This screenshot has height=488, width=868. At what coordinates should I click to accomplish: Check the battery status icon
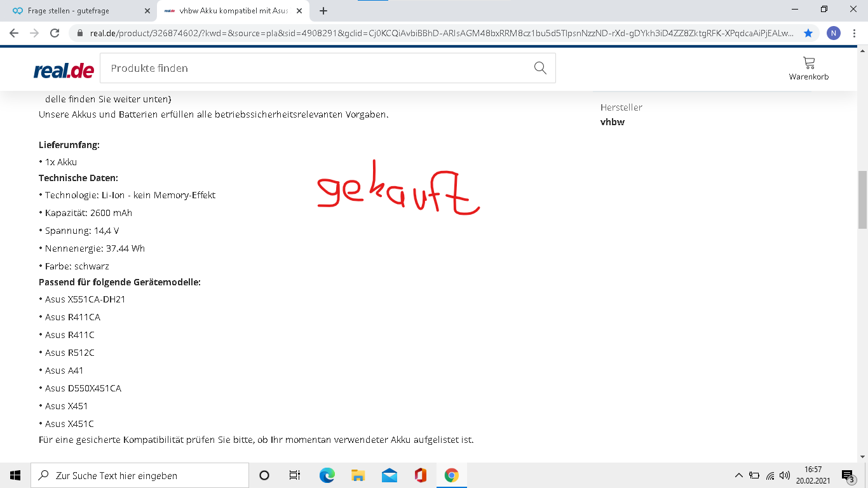pos(754,475)
